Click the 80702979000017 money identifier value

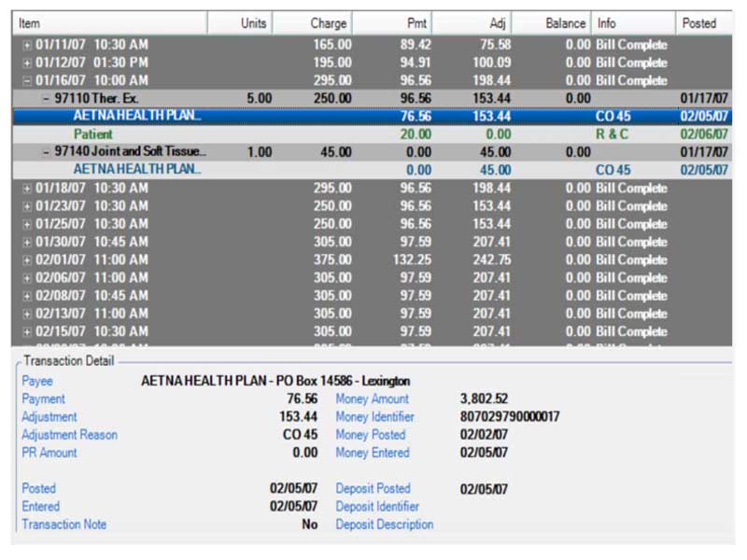[x=510, y=417]
